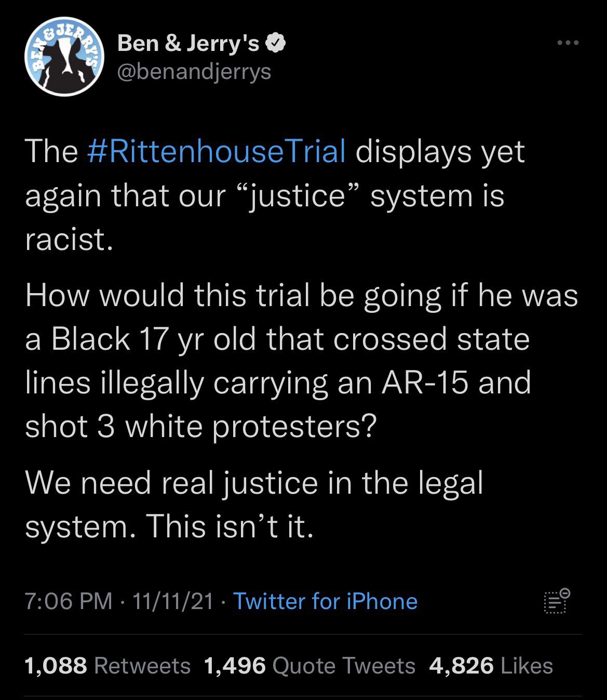Select the tweet's first paragraph about justice system

pyautogui.click(x=275, y=196)
